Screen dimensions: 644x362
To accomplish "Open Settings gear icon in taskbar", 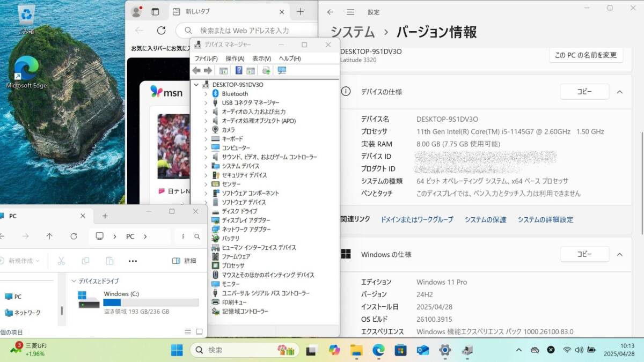I will pos(445,350).
